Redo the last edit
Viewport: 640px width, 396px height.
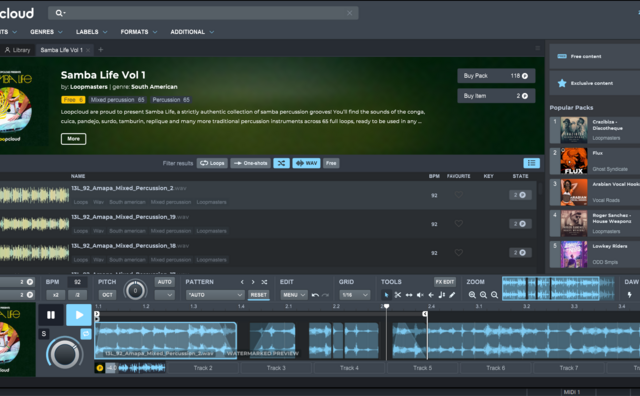[325, 295]
